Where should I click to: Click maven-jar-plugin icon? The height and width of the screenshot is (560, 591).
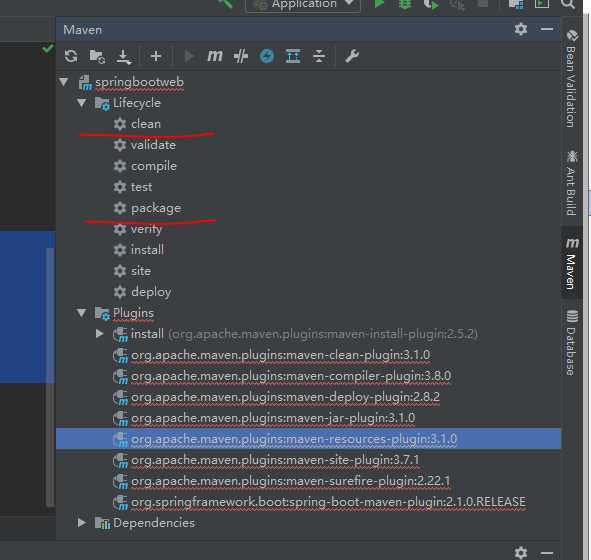point(121,418)
